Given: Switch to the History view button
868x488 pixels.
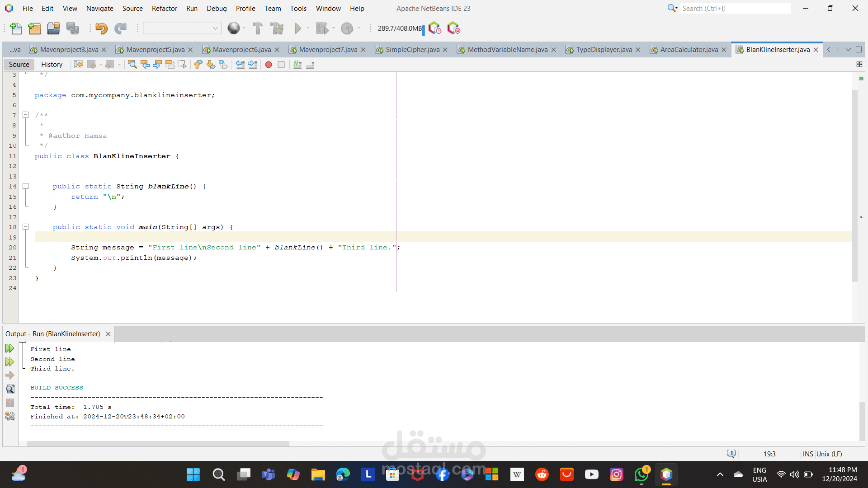Looking at the screenshot, I should click(52, 65).
